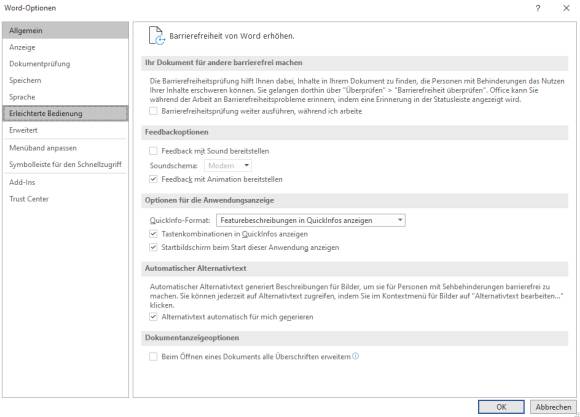Uncheck Startbildschirm beim Start anzeigen

(153, 247)
